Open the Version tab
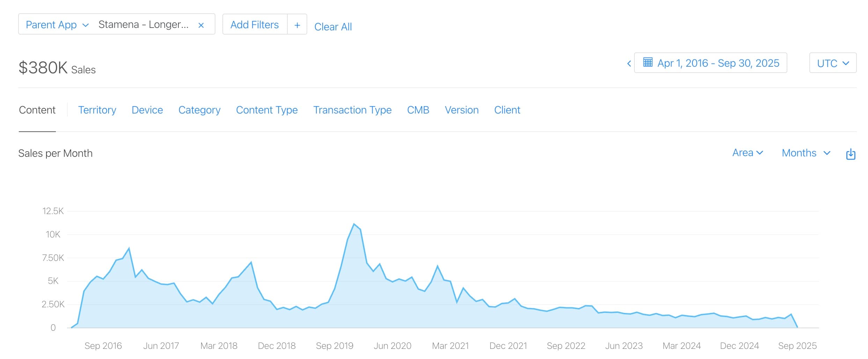This screenshot has height=359, width=868. click(462, 110)
